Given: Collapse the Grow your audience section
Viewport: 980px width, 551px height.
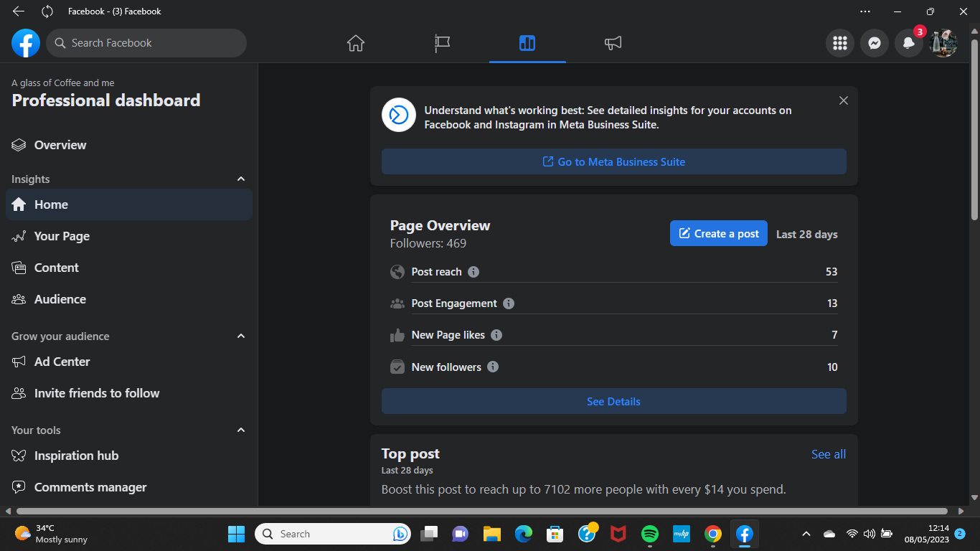Looking at the screenshot, I should [x=241, y=336].
